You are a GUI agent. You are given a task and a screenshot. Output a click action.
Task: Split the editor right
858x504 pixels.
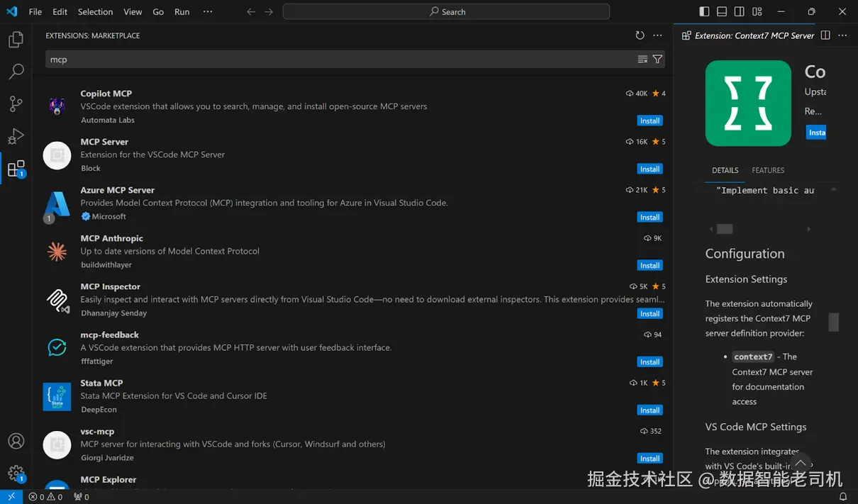coord(825,35)
